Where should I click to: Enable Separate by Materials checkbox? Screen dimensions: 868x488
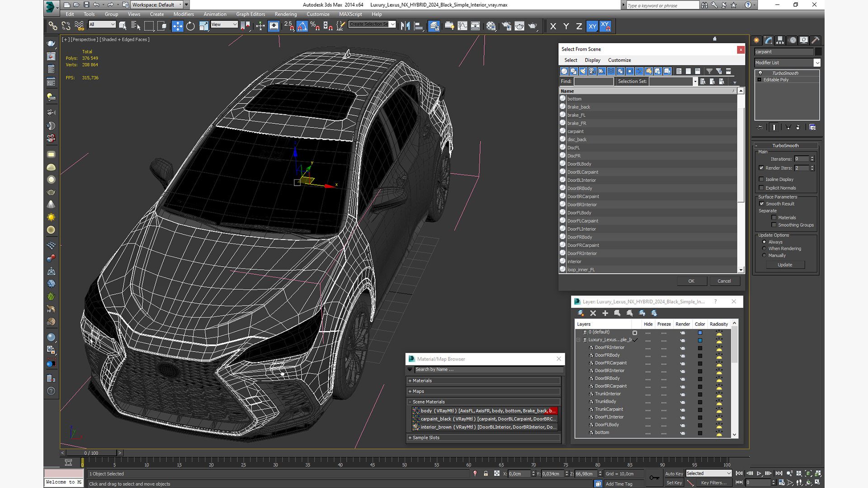click(x=774, y=218)
